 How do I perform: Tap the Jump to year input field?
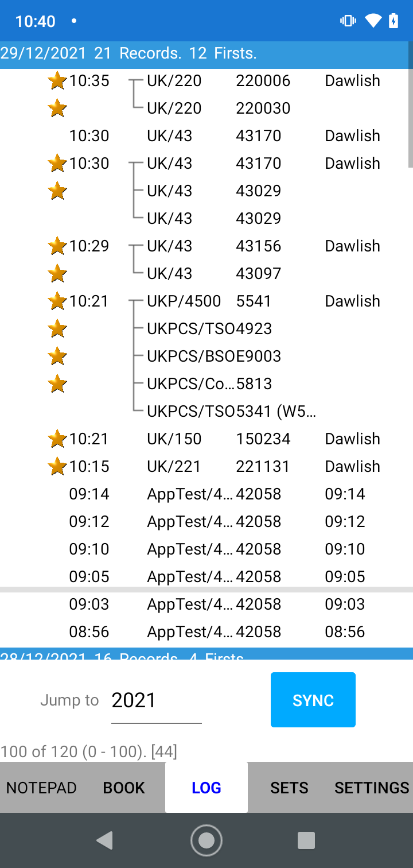156,700
